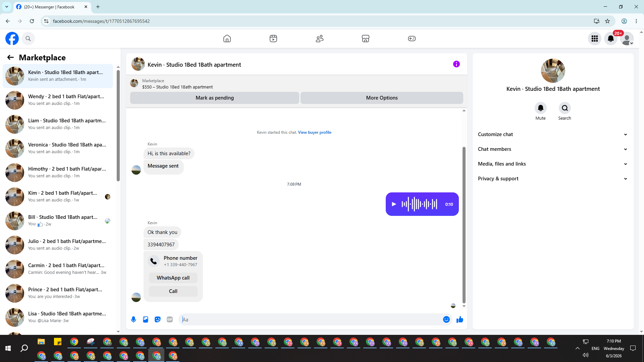644x362 pixels.
Task: Open the View buyer profile link
Action: pyautogui.click(x=315, y=132)
